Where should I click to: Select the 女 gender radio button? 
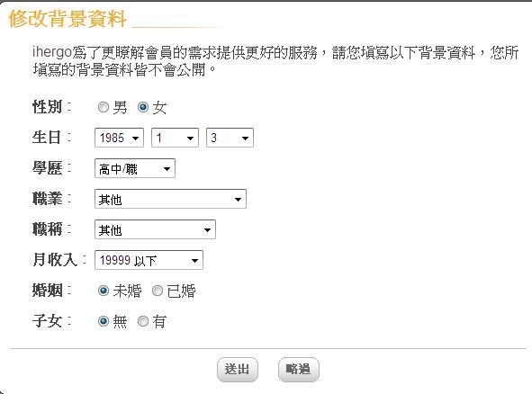[143, 107]
